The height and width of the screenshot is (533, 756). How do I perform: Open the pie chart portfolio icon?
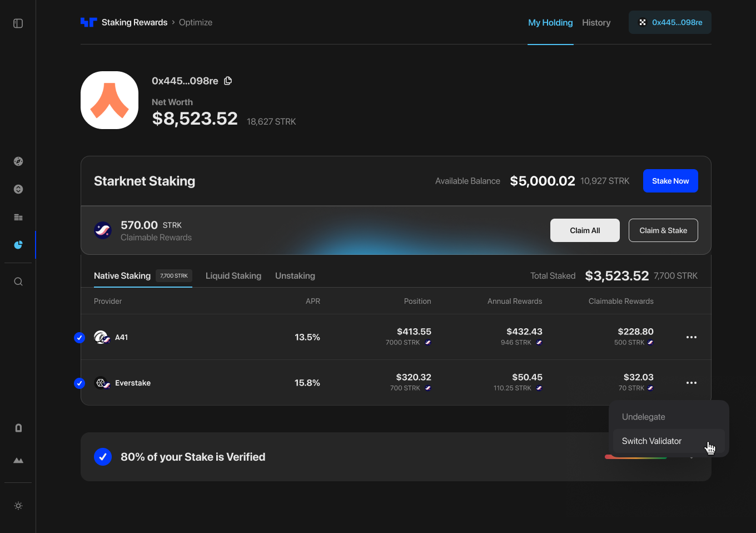18,245
